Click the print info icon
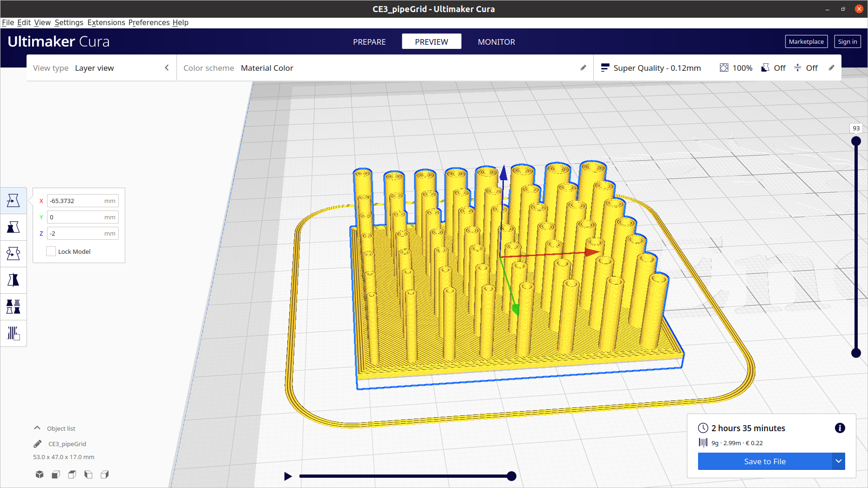868x488 pixels. 840,428
